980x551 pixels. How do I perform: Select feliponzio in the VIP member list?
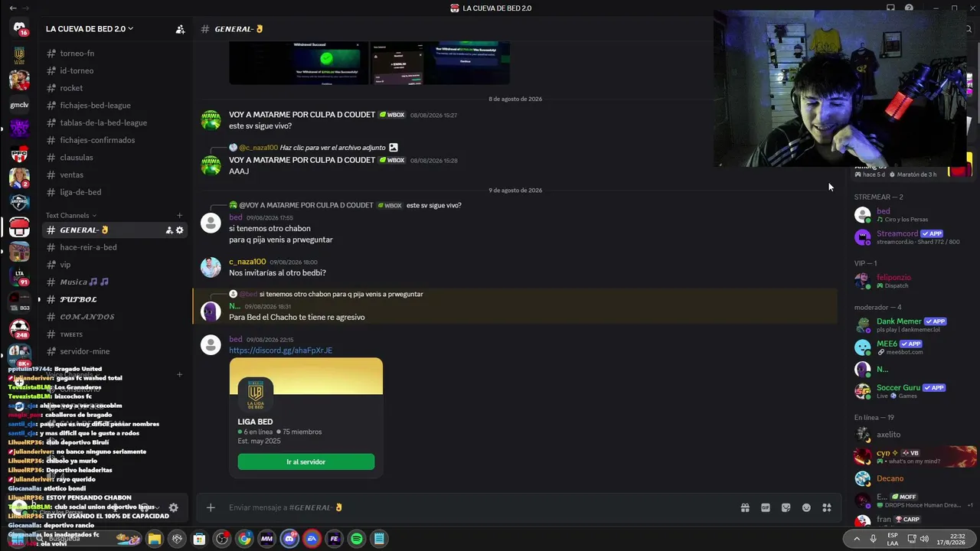(911, 281)
